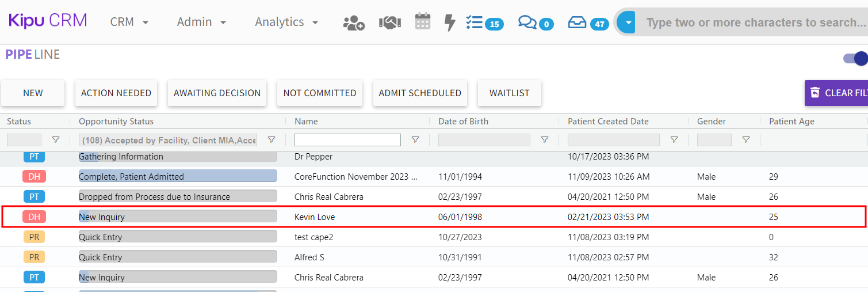The height and width of the screenshot is (292, 868).
Task: Open the Analytics dropdown menu
Action: coord(286,22)
